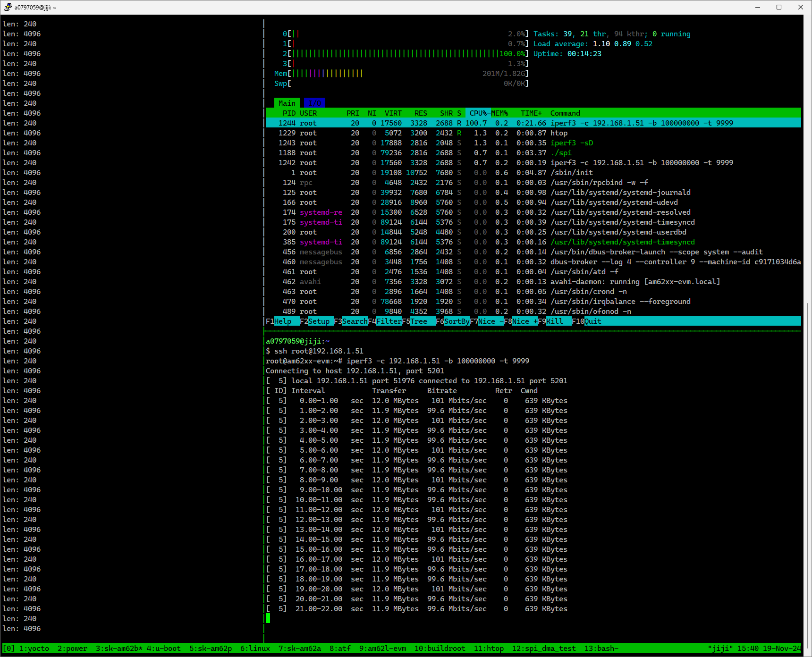Select the avahi-daemon process row
812x657 pixels.
(x=533, y=282)
